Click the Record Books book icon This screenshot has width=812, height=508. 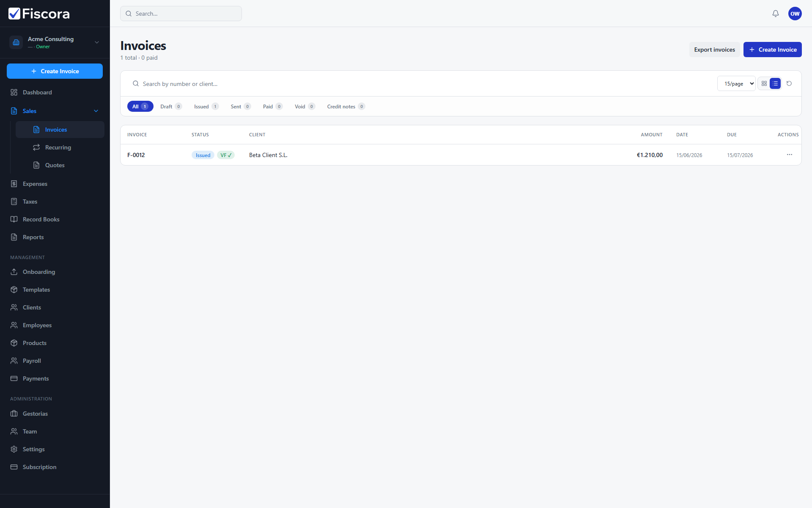14,219
